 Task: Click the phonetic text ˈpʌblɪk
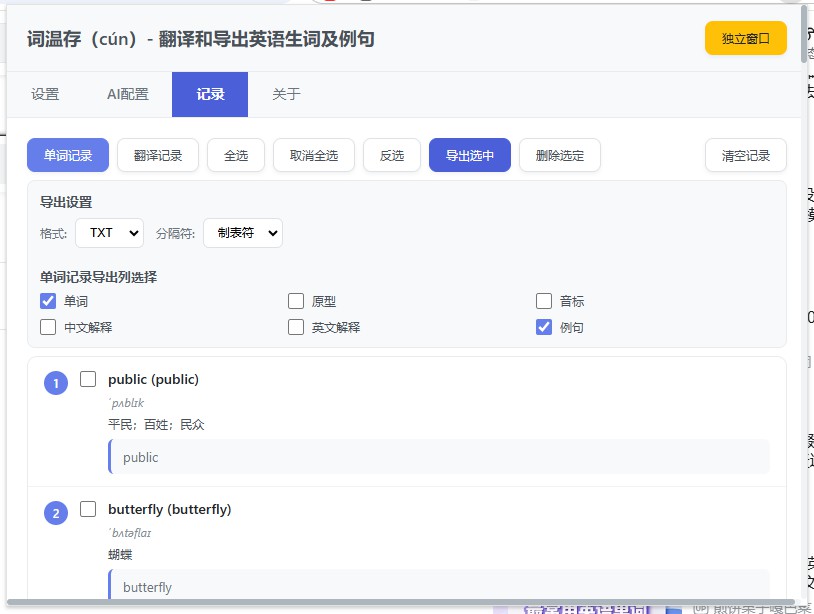click(126, 403)
